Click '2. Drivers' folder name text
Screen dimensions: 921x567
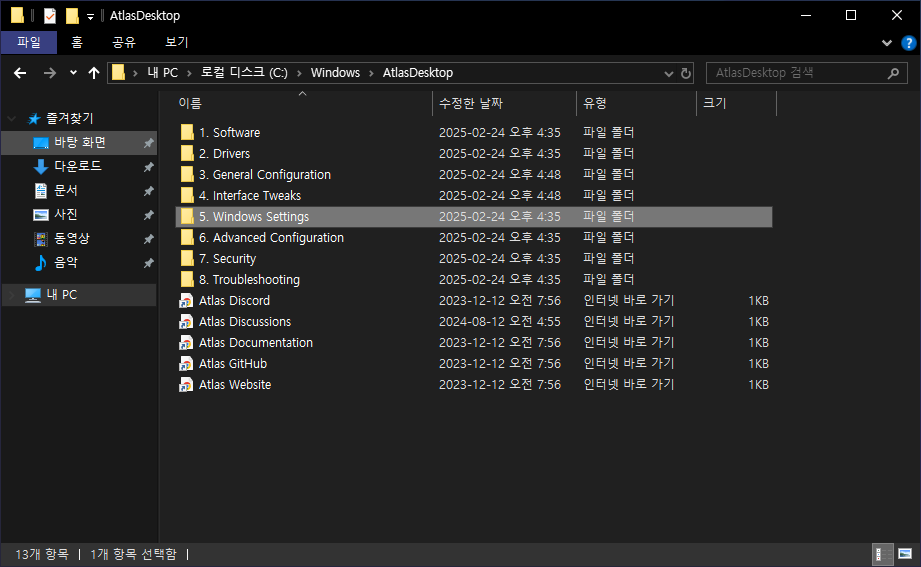click(x=224, y=153)
